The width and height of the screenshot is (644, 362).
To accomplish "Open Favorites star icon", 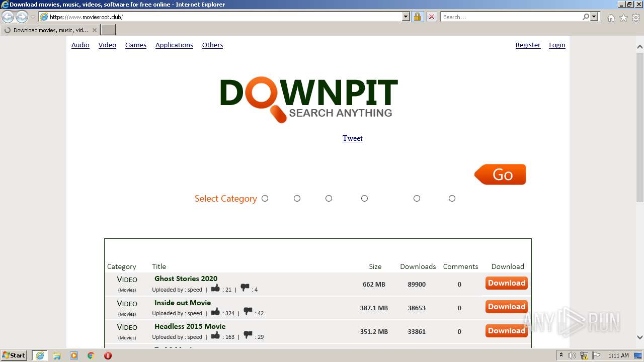I will pyautogui.click(x=623, y=18).
